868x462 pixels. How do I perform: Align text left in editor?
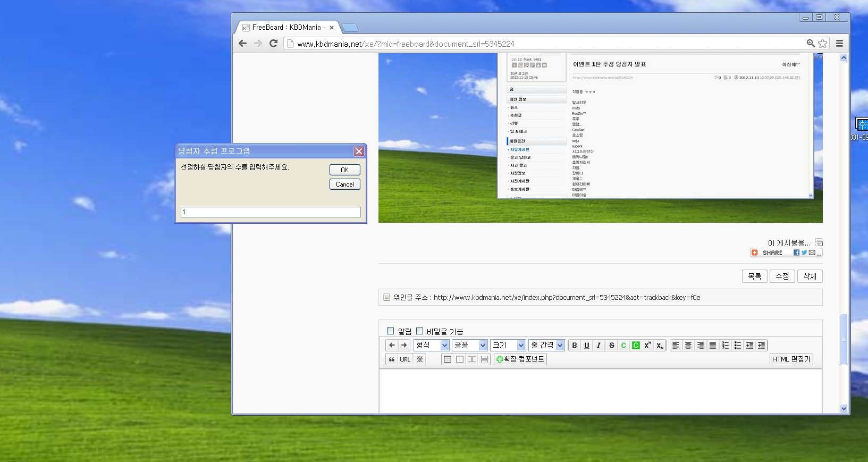click(x=676, y=346)
